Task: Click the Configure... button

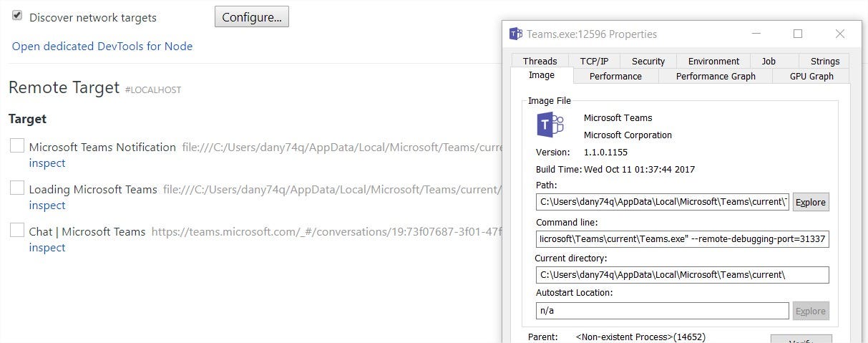Action: point(252,16)
